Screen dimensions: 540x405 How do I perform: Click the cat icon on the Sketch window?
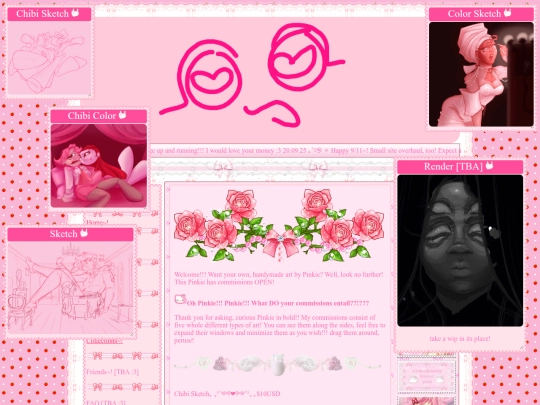84,233
